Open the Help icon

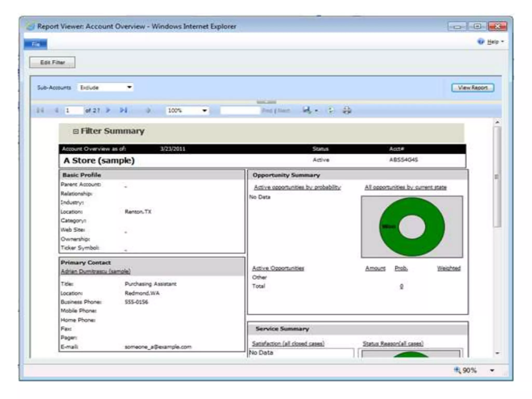(481, 42)
